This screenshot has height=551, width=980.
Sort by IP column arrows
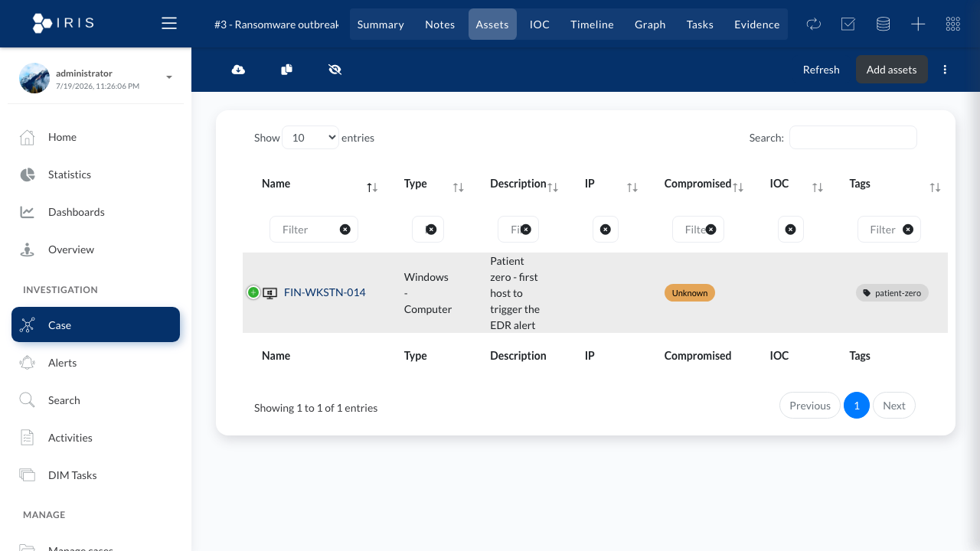click(x=632, y=187)
